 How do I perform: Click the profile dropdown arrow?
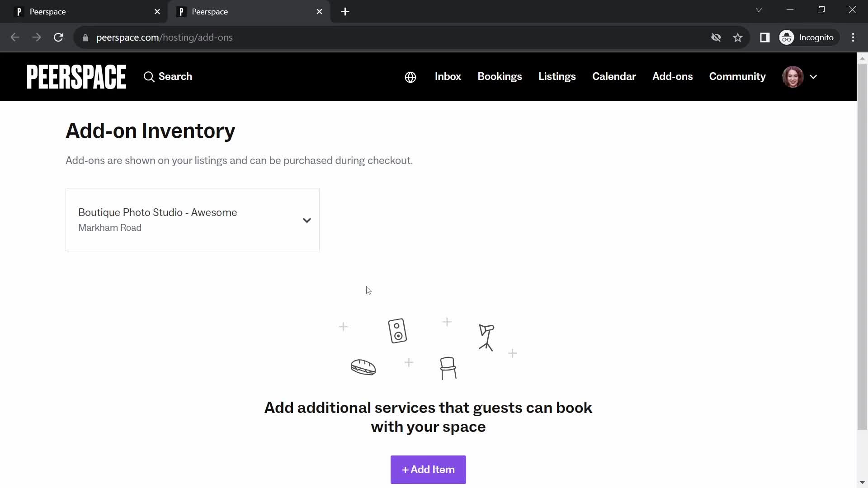tap(814, 77)
